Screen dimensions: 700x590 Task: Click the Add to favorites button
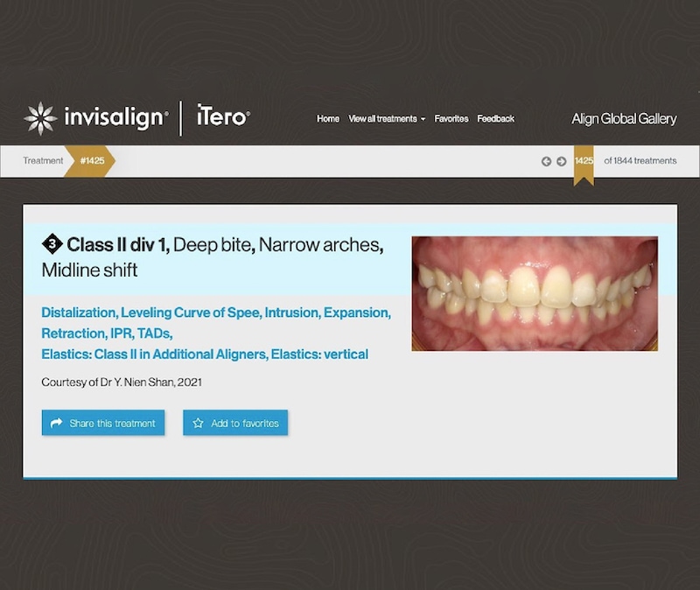[x=235, y=423]
